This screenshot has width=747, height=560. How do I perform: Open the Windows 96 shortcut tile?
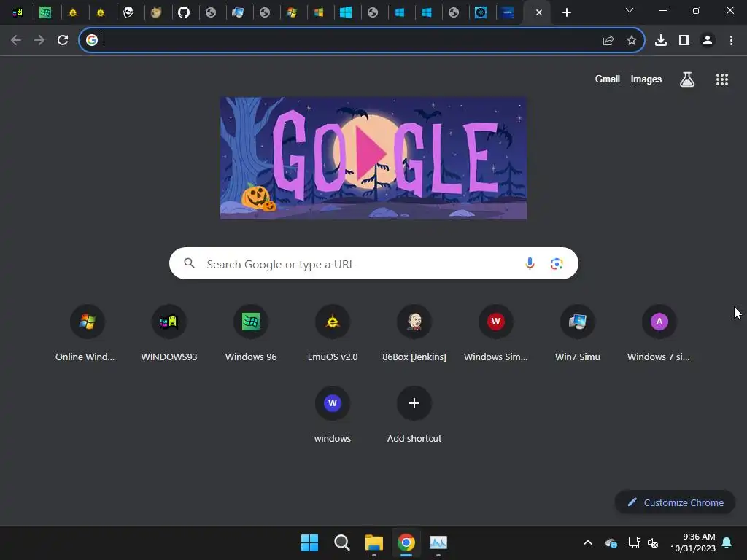[x=251, y=333]
